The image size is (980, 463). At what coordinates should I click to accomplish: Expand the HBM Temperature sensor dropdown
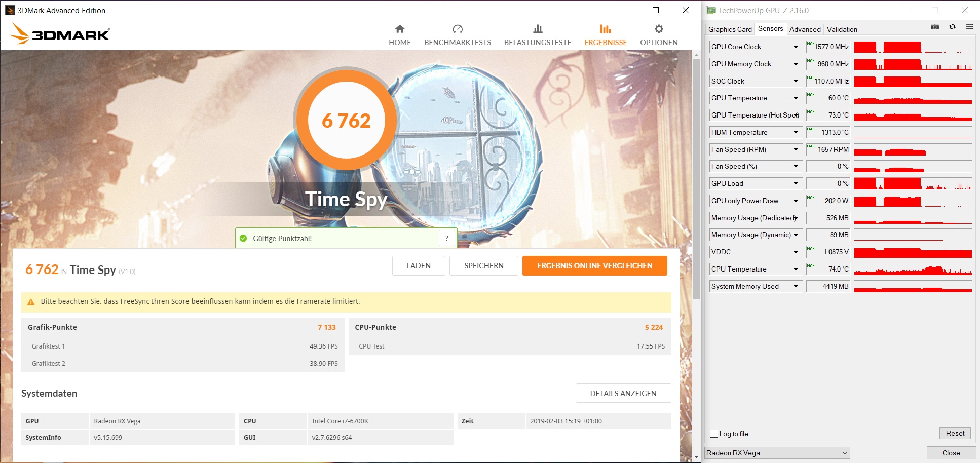click(796, 133)
